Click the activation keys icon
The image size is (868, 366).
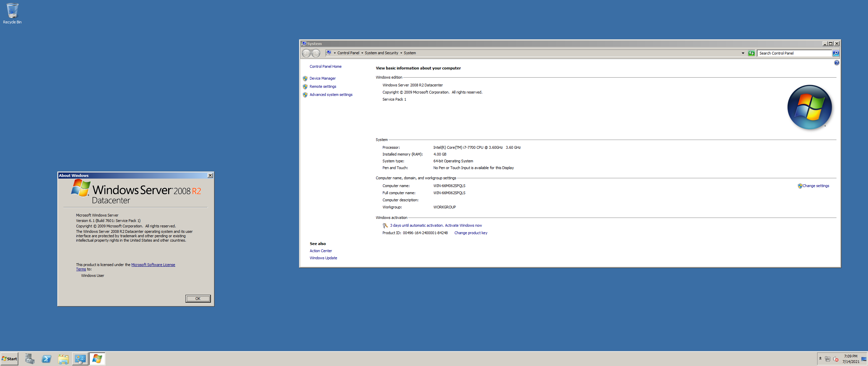[385, 225]
